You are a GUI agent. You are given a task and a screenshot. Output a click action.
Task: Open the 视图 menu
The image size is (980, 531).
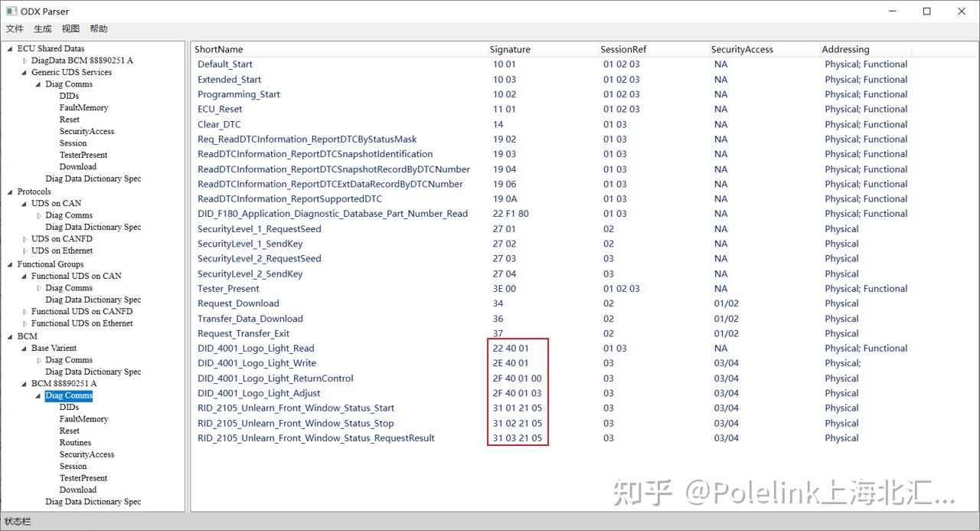pyautogui.click(x=70, y=28)
